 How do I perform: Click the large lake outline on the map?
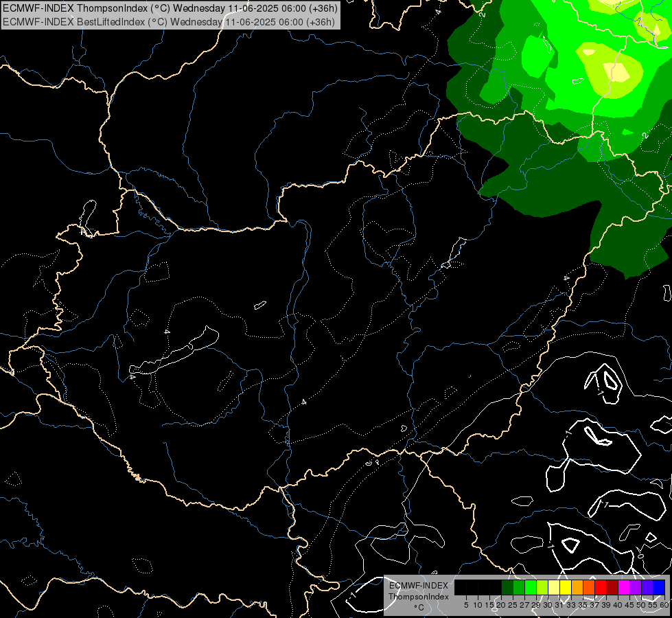coord(174,352)
